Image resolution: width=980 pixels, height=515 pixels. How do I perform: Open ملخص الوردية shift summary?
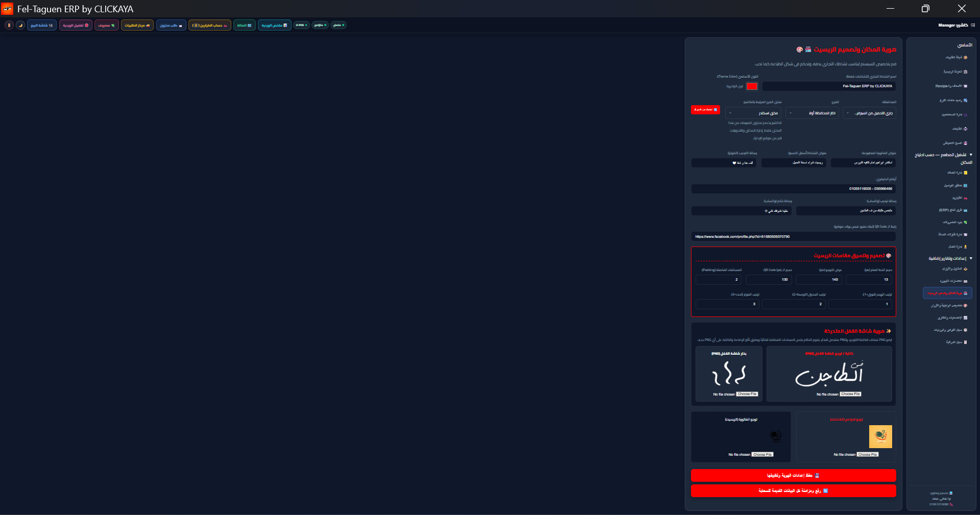tap(275, 25)
